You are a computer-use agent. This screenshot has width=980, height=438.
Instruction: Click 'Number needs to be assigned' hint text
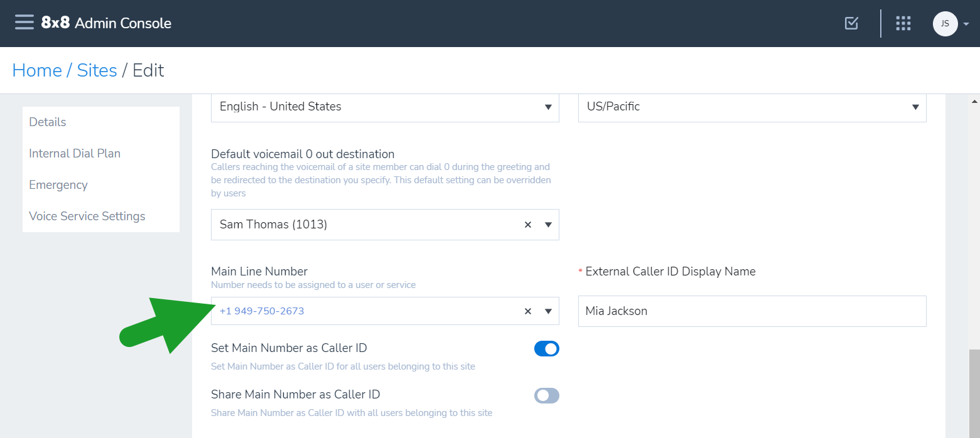(313, 285)
